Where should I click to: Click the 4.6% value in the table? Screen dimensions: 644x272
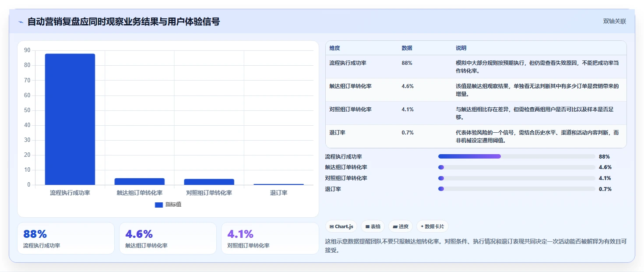click(408, 86)
